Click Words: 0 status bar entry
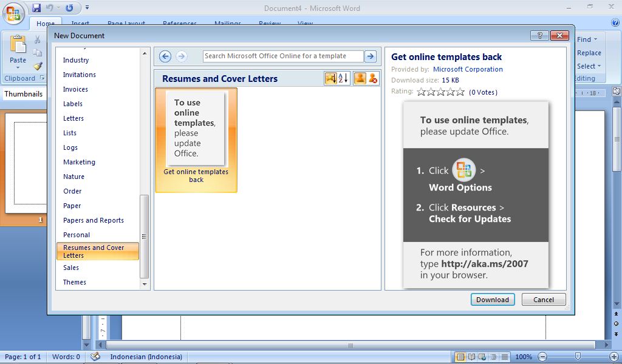This screenshot has height=364, width=622. [66, 357]
